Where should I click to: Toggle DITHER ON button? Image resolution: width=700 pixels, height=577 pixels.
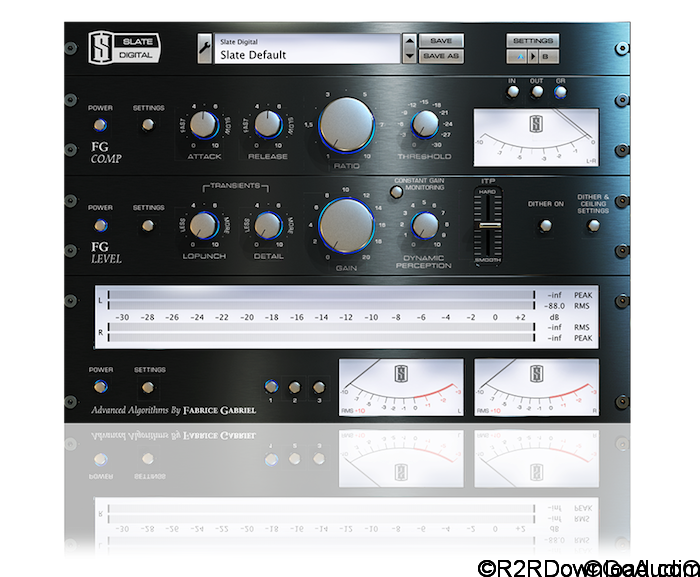click(545, 226)
